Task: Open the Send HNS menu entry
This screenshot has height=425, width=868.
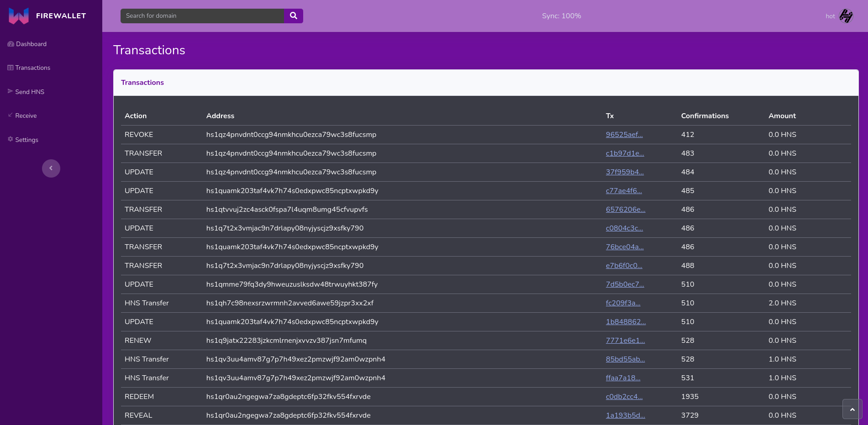Action: 30,91
